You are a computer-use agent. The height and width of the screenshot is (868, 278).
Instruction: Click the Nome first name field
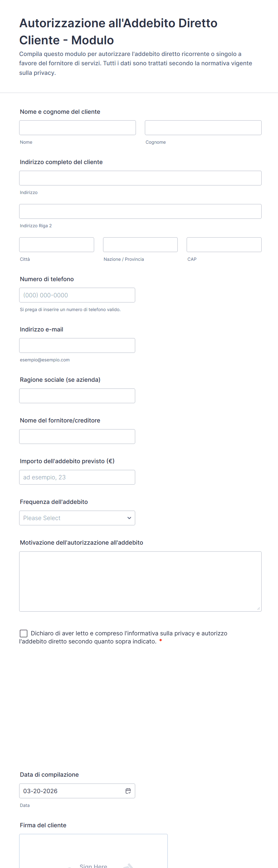[x=77, y=128]
